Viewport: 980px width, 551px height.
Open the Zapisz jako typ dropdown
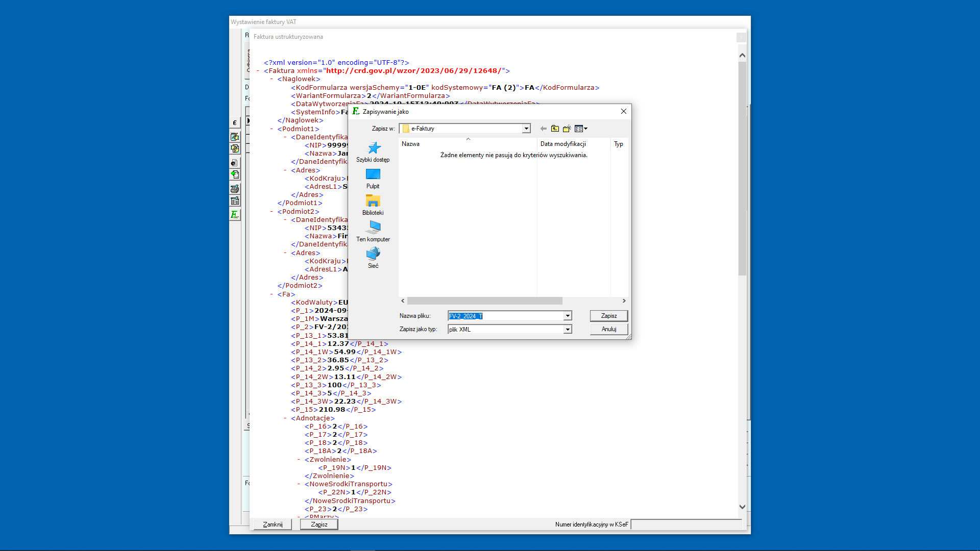click(x=567, y=329)
